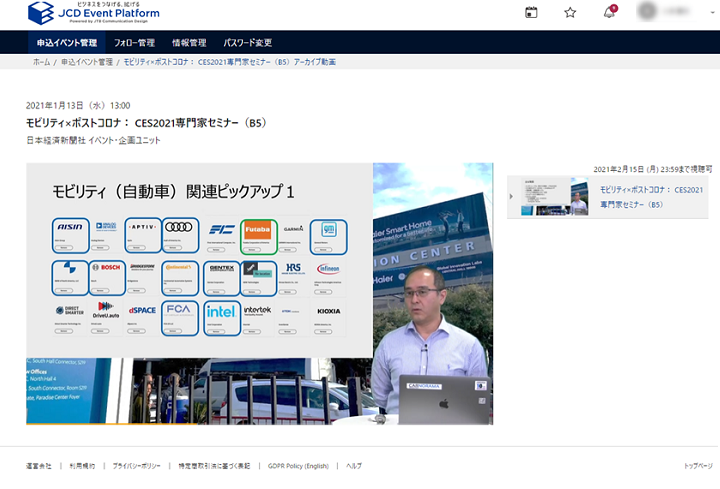Open the プライバシーポリシー footer link
Viewport: 720px width, 489px height.
[x=137, y=466]
